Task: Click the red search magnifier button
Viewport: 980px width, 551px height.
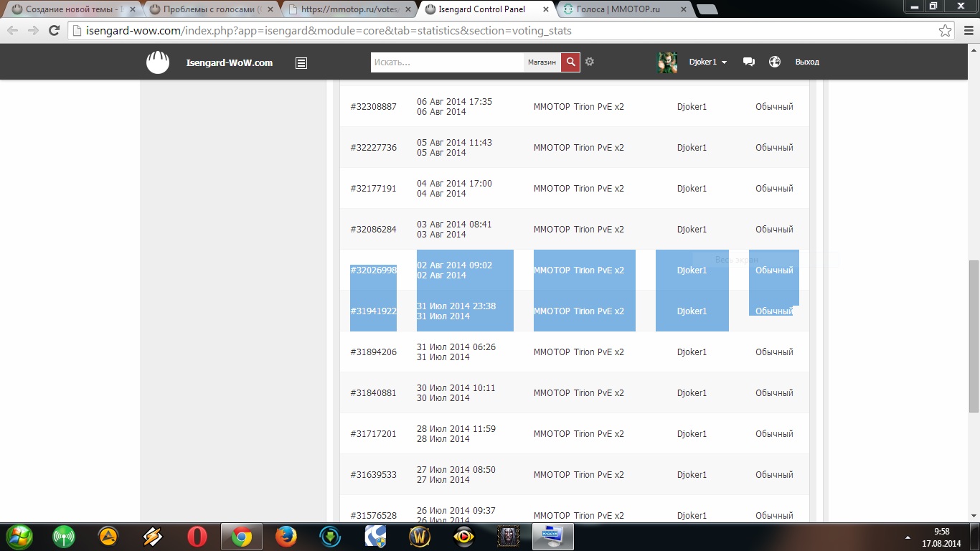Action: tap(570, 62)
